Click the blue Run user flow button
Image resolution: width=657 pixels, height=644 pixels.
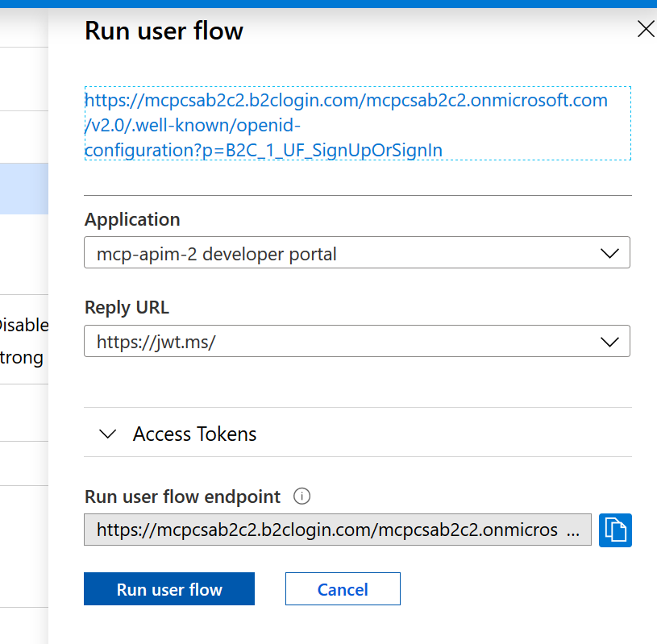coord(169,588)
